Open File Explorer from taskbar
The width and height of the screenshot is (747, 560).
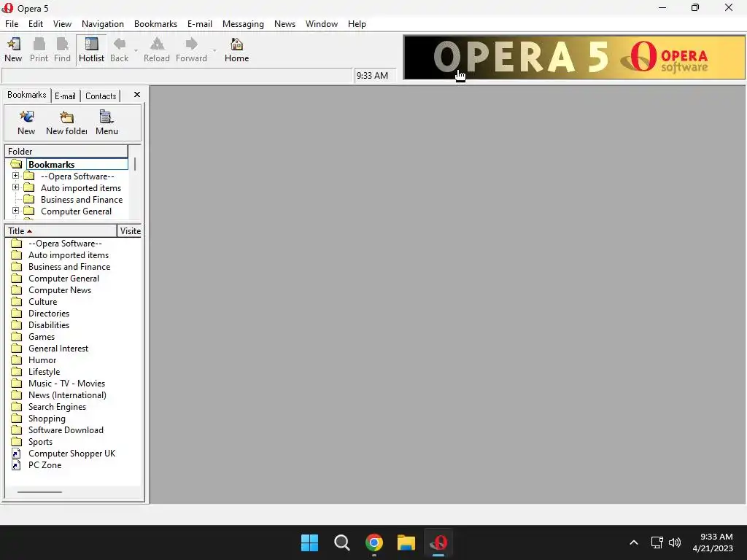406,542
